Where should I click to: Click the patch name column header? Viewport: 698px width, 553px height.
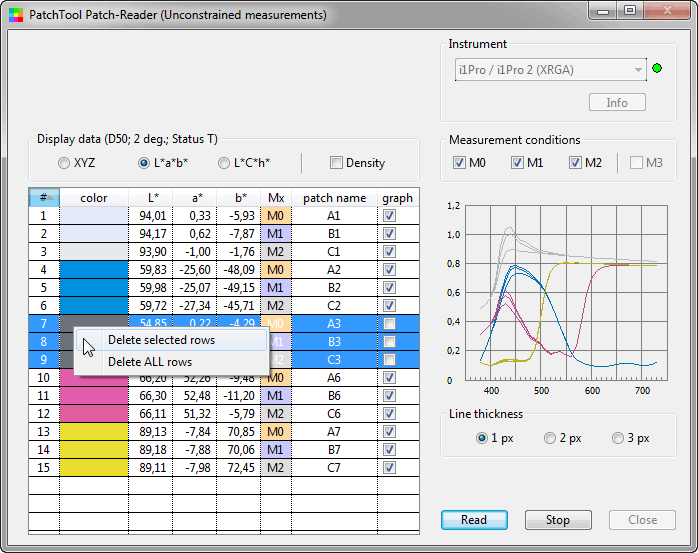coord(334,198)
